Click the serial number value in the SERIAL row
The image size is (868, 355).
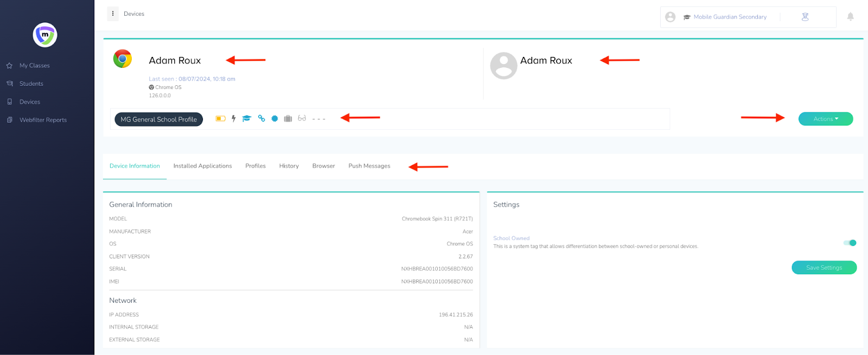[x=437, y=269]
